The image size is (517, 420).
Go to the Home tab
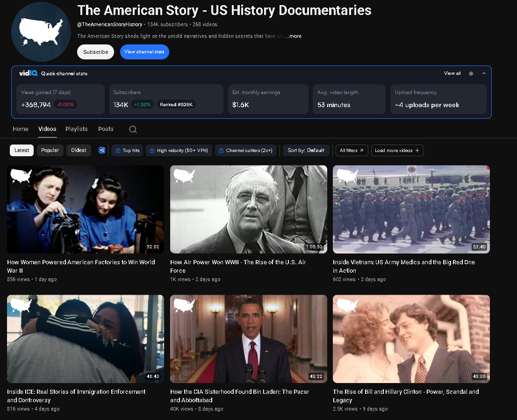[x=21, y=129]
